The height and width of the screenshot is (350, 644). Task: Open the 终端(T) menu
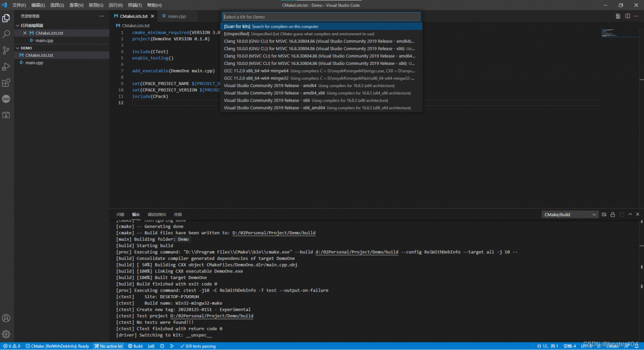point(135,5)
